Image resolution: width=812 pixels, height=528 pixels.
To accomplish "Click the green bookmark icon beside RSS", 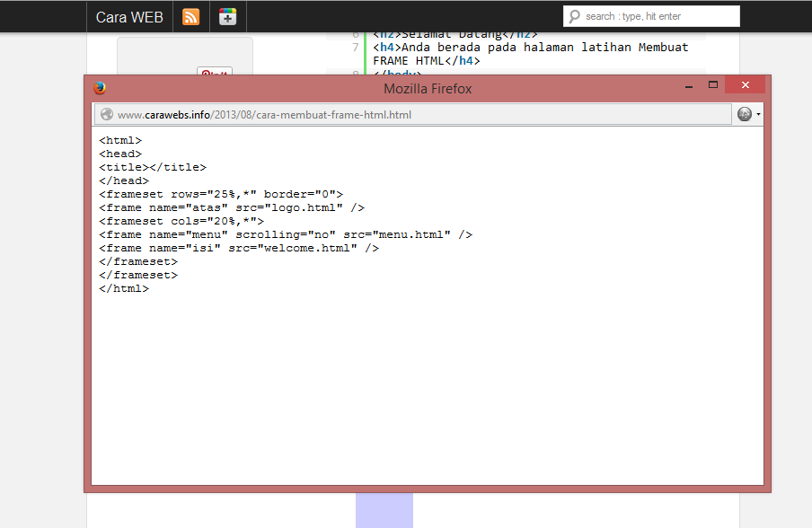I will pyautogui.click(x=226, y=16).
